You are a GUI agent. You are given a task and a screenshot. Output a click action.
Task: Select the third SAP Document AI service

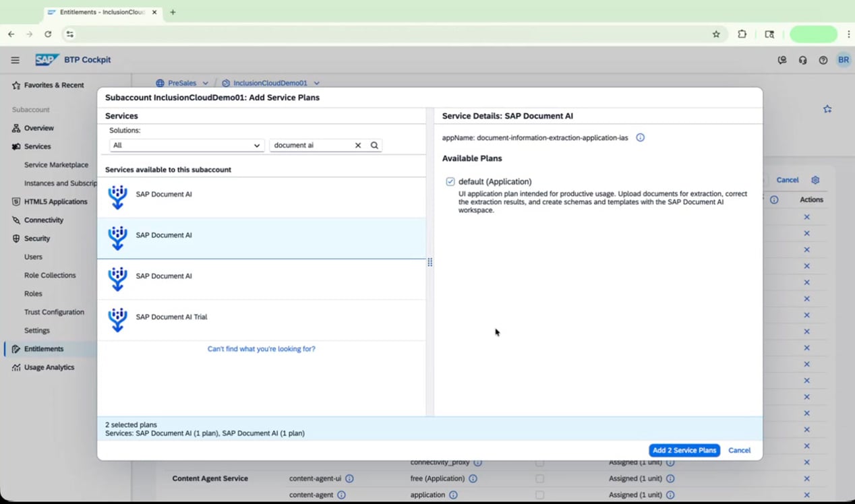click(262, 279)
